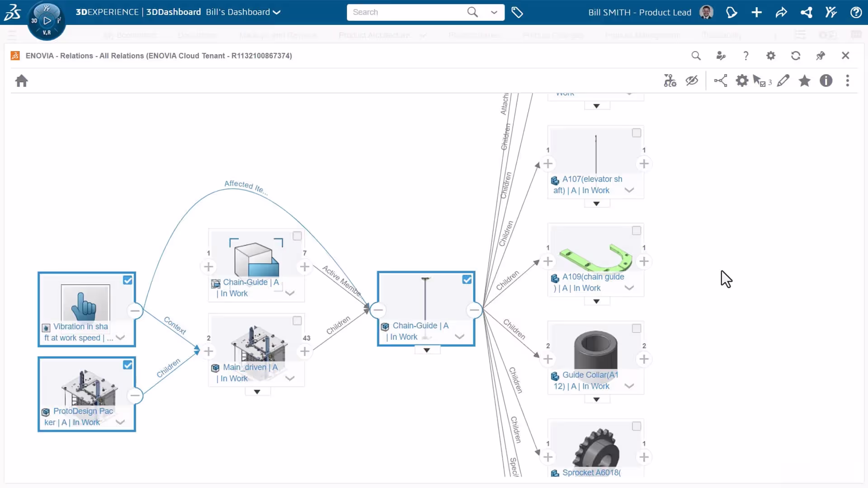The image size is (868, 488).
Task: Click the Share arrow icon in top bar
Action: 782,13
